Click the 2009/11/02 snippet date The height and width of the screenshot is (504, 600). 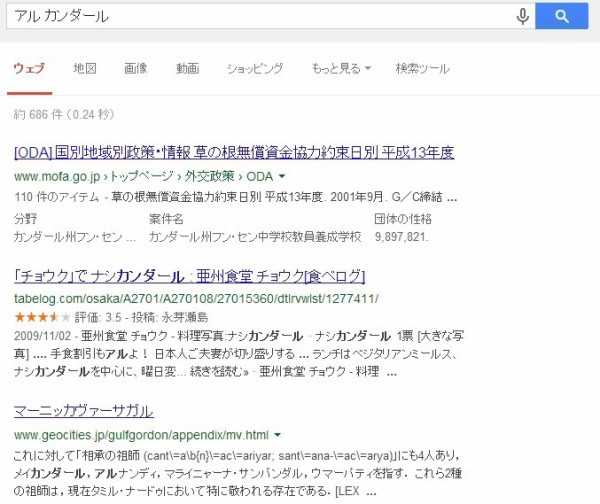[42, 336]
